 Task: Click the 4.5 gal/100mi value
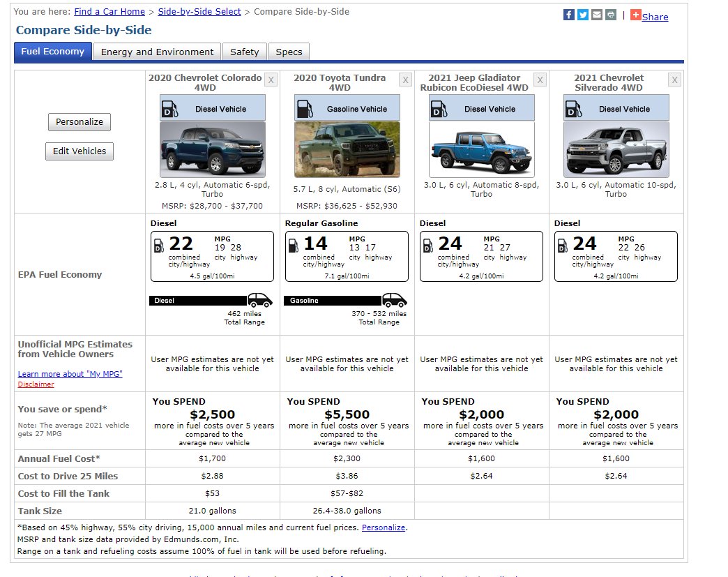tap(212, 276)
